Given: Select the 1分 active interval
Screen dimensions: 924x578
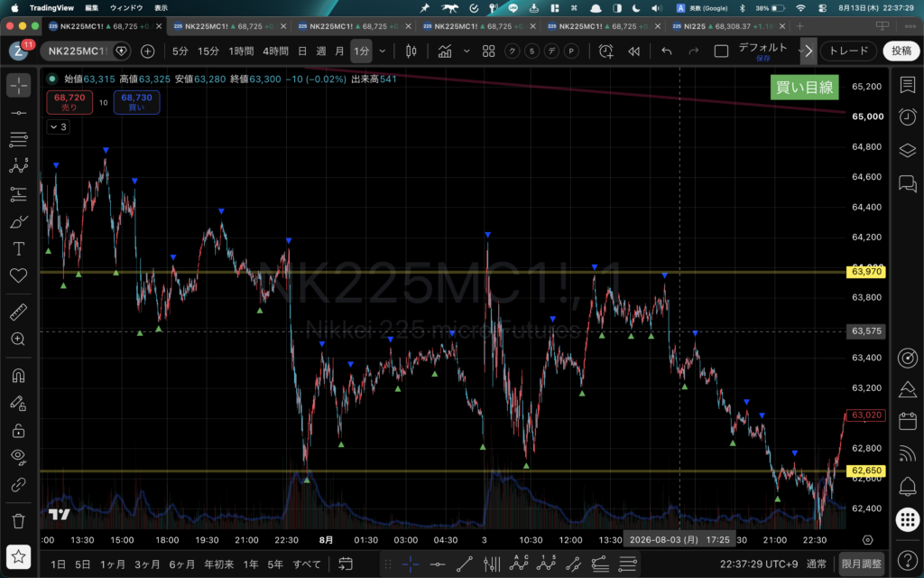Looking at the screenshot, I should [x=361, y=51].
